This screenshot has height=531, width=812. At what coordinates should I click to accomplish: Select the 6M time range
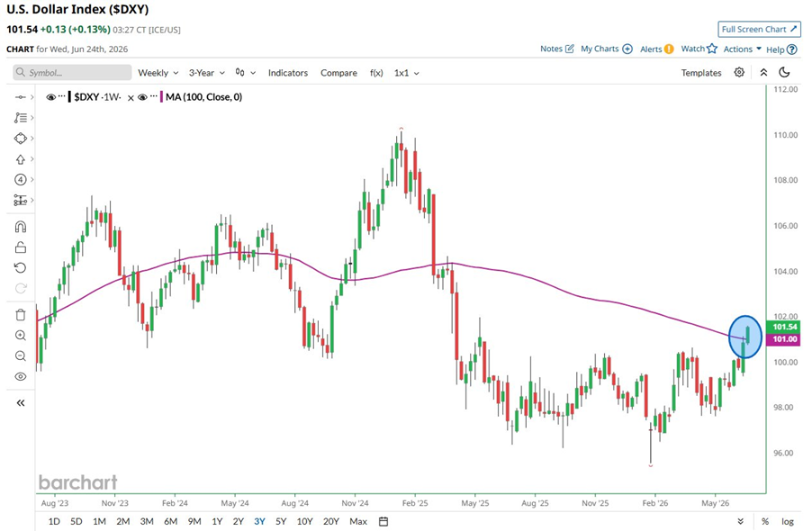point(170,521)
